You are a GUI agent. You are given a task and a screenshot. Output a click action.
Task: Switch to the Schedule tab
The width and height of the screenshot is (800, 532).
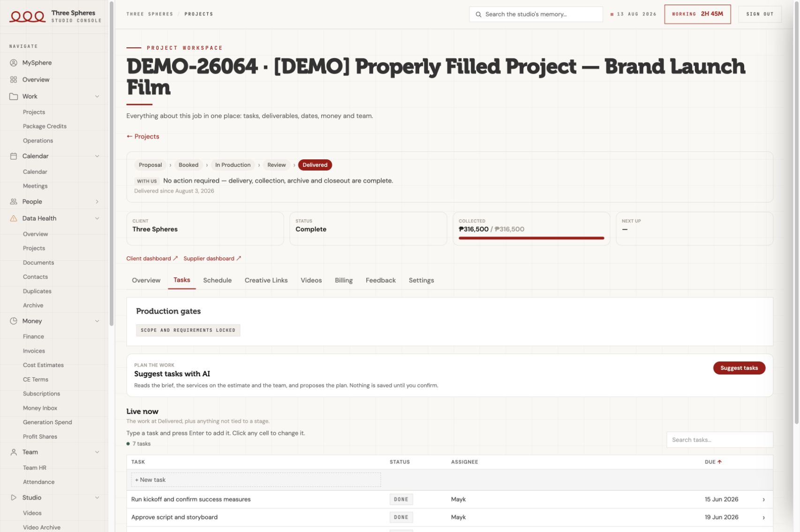(x=217, y=280)
